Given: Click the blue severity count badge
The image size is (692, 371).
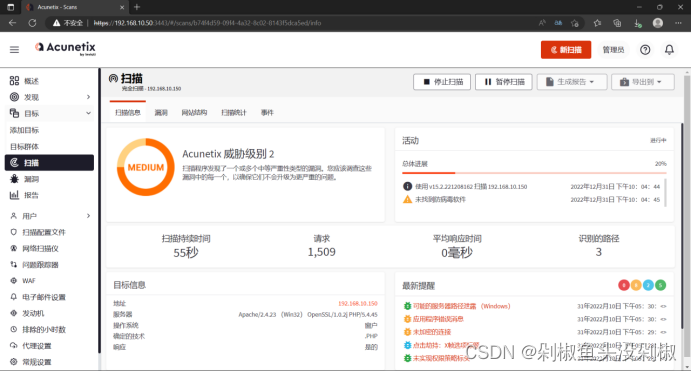Looking at the screenshot, I should click(648, 285).
